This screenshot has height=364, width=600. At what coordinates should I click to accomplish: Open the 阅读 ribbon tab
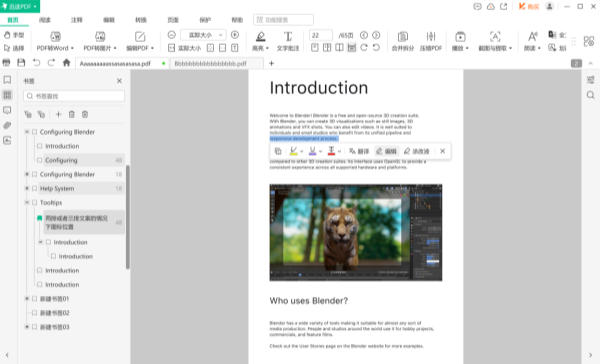click(x=45, y=20)
